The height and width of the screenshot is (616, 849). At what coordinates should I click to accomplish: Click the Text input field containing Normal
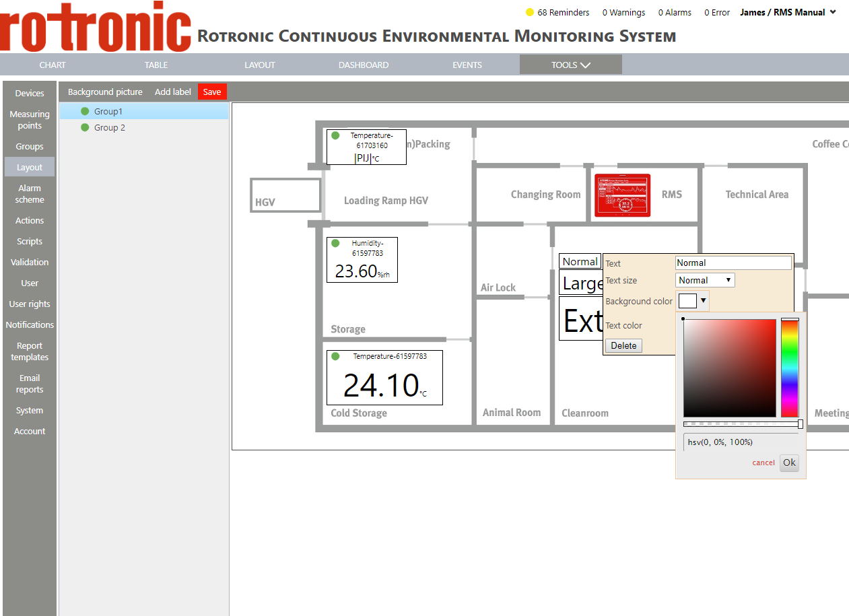tap(733, 263)
